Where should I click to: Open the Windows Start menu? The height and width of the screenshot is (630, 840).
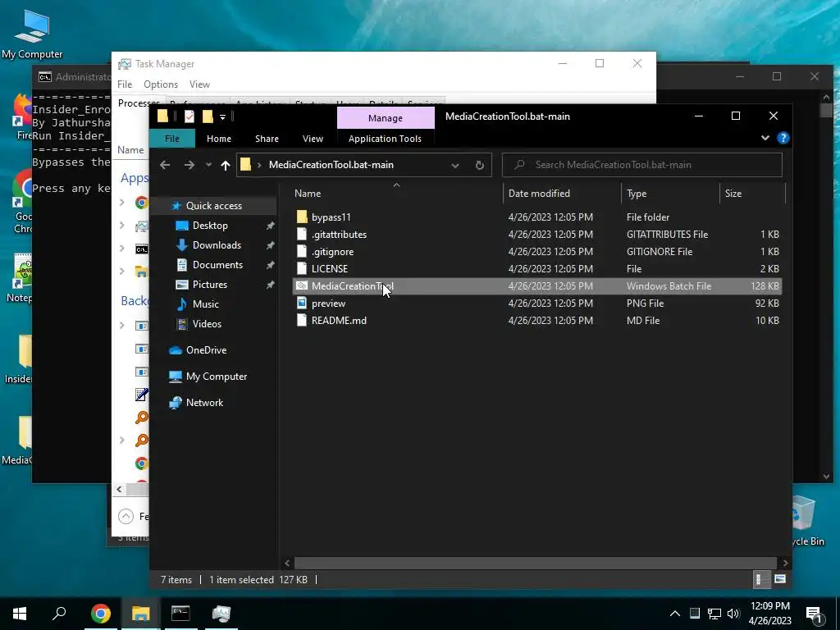click(x=20, y=613)
